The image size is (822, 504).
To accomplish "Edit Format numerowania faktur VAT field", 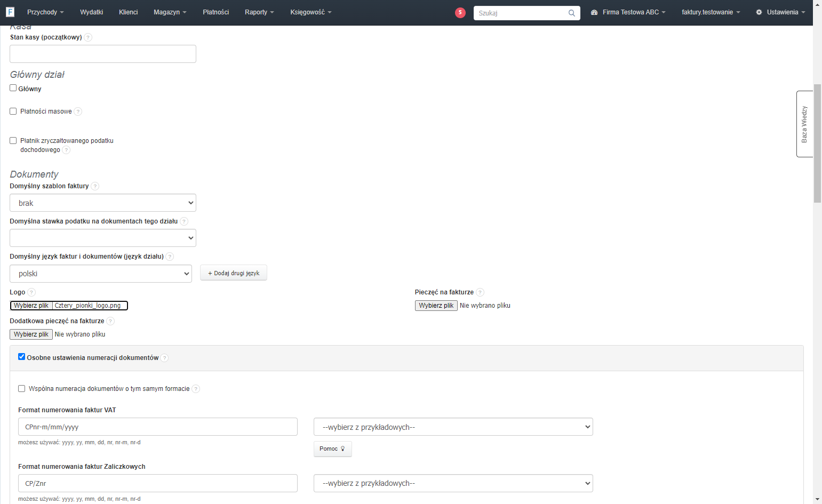I will coord(158,427).
